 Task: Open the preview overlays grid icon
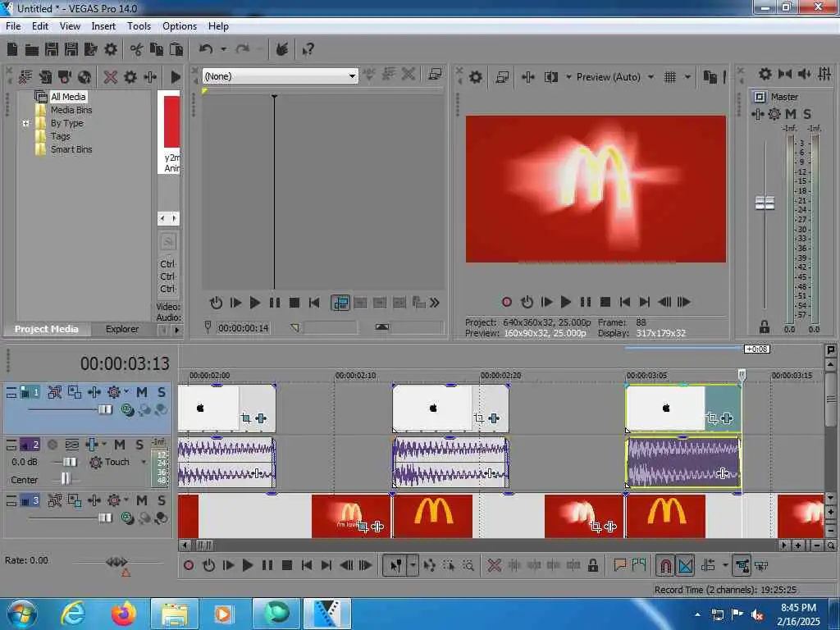pyautogui.click(x=670, y=77)
